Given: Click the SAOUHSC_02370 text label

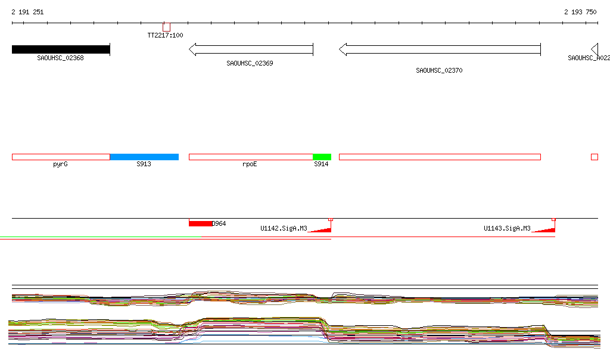Looking at the screenshot, I should (x=439, y=70).
